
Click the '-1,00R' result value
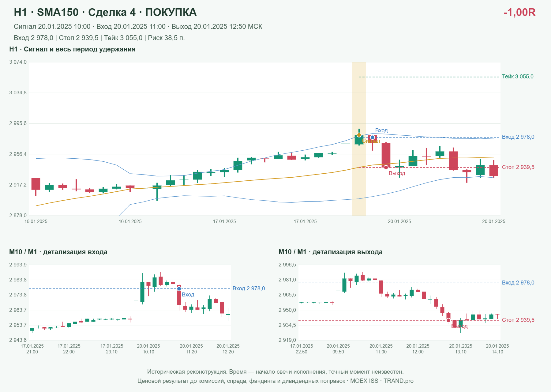point(519,12)
